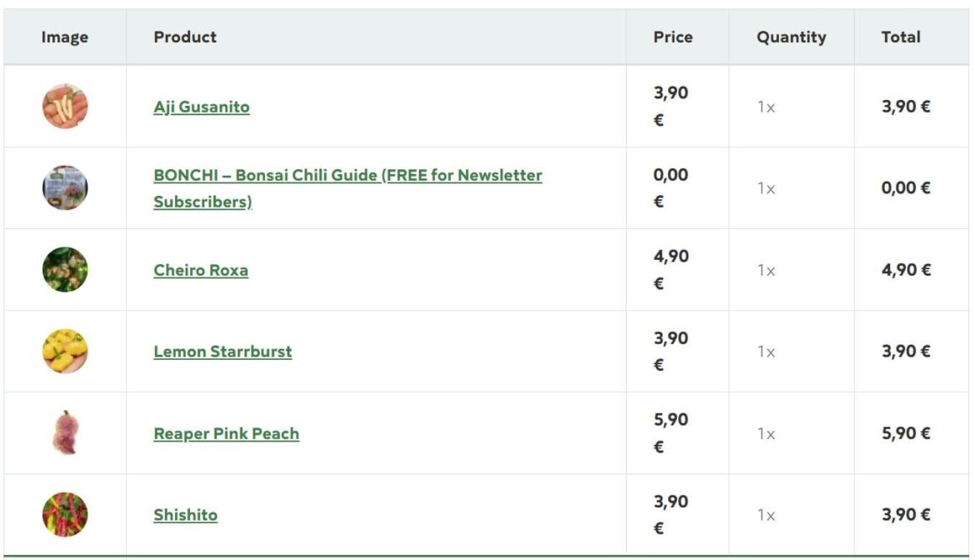Open the Cheiro Roxa product link
The image size is (975, 560).
200,270
